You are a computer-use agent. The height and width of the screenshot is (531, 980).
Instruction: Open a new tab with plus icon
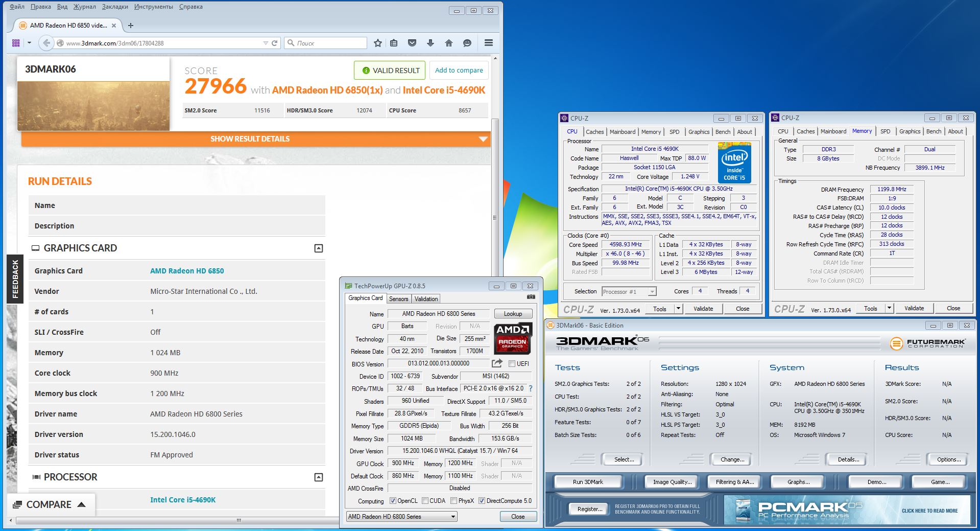pyautogui.click(x=131, y=26)
